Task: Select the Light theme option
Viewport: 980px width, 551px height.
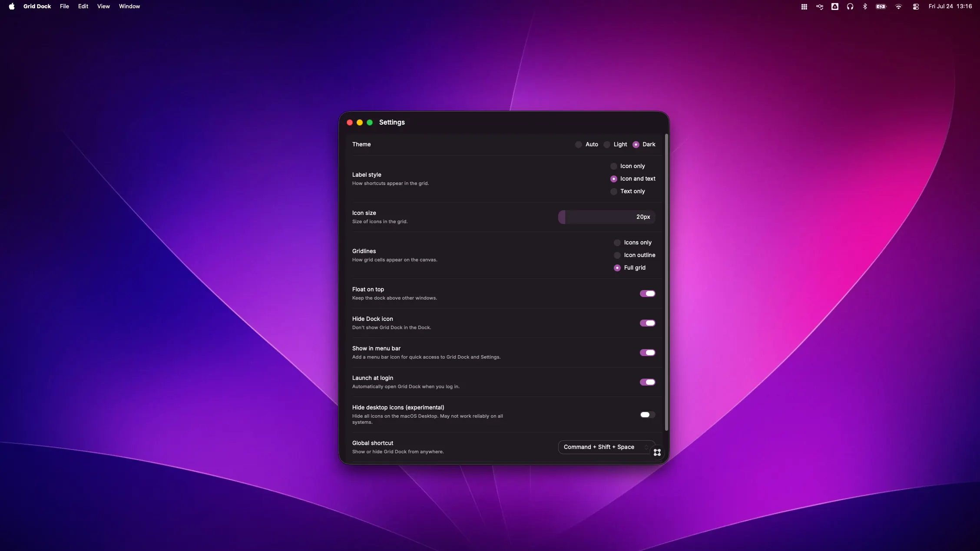Action: pos(616,145)
